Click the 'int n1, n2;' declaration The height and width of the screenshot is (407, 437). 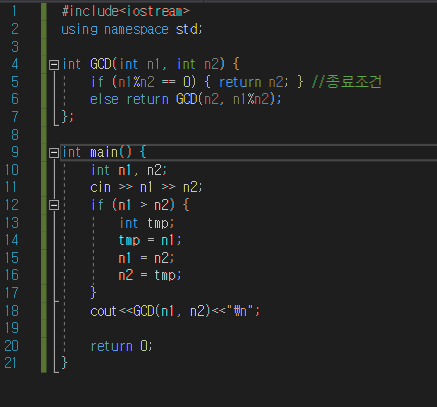click(129, 170)
